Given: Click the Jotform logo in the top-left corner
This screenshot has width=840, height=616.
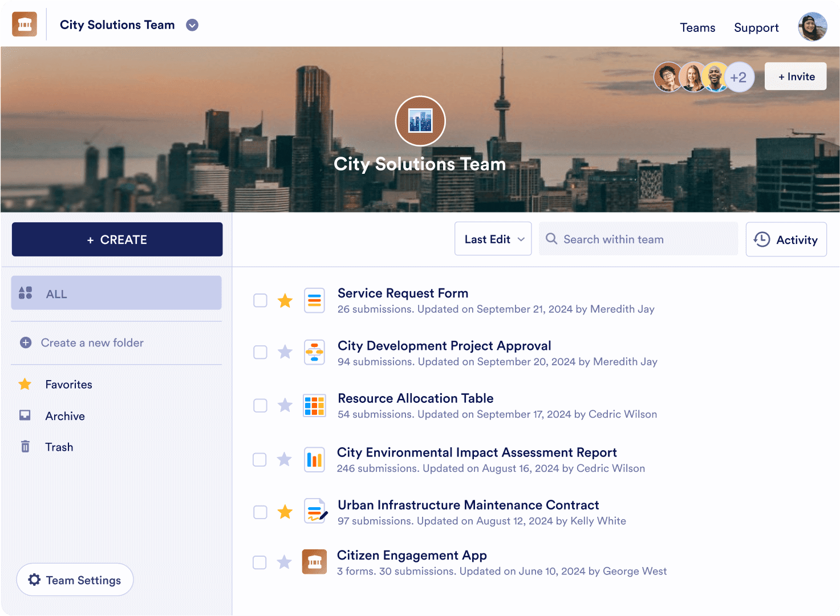Looking at the screenshot, I should click(24, 24).
